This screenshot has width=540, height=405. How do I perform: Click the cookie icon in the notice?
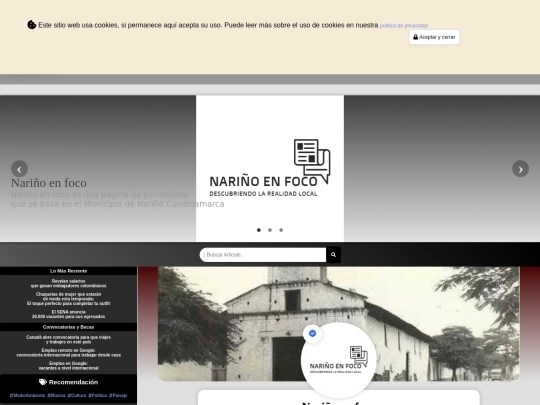click(x=32, y=25)
